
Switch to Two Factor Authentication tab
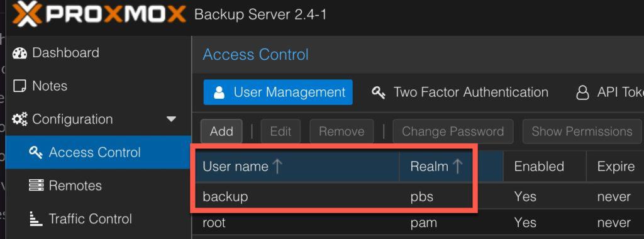coord(460,92)
